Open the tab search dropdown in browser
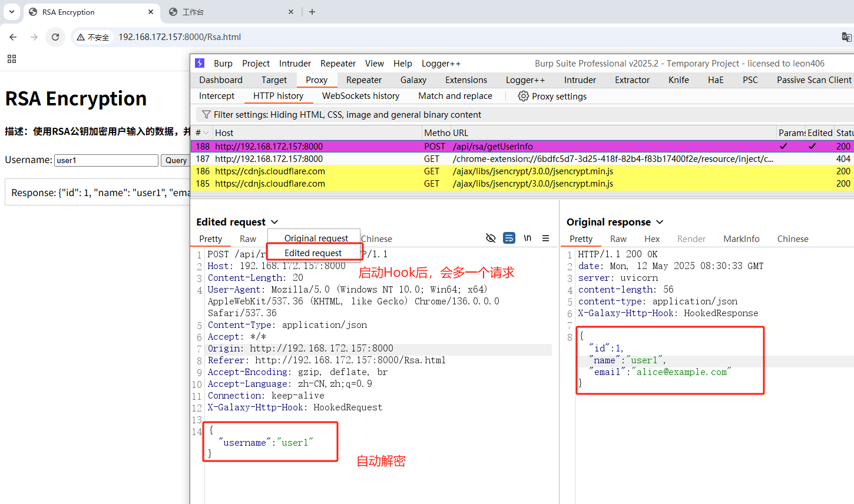The height and width of the screenshot is (504, 854). pos(11,12)
